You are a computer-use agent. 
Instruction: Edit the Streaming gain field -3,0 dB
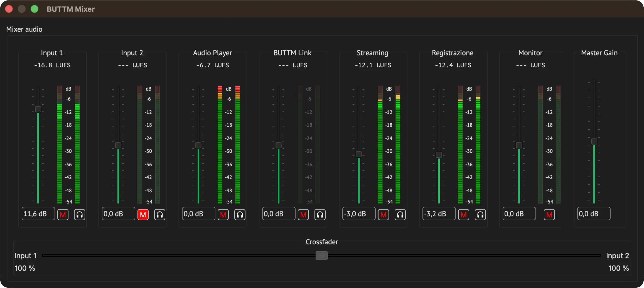pos(359,214)
